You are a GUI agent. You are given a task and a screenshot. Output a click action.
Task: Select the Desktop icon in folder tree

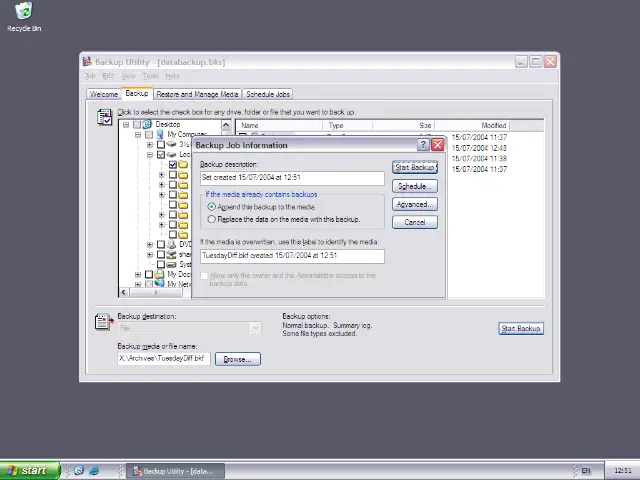148,125
